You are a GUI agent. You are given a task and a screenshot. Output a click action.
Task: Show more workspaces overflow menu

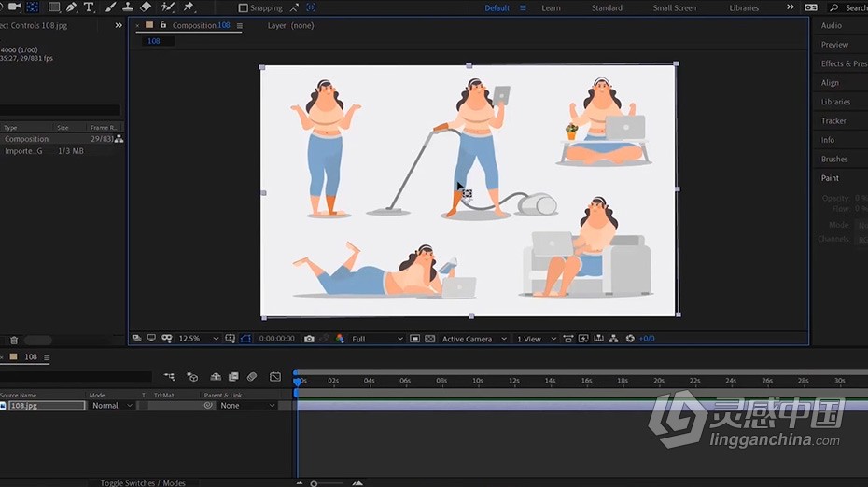[790, 7]
